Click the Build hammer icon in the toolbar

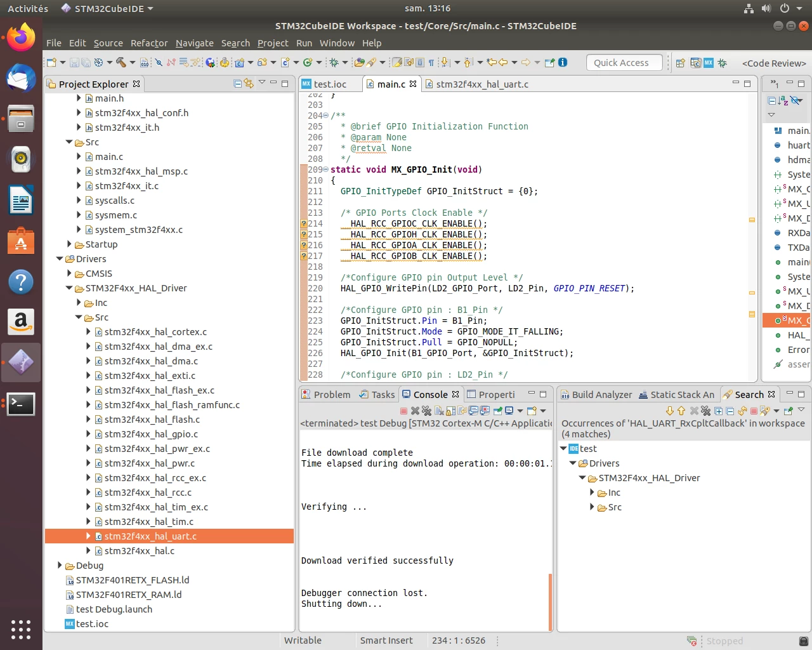pos(121,62)
